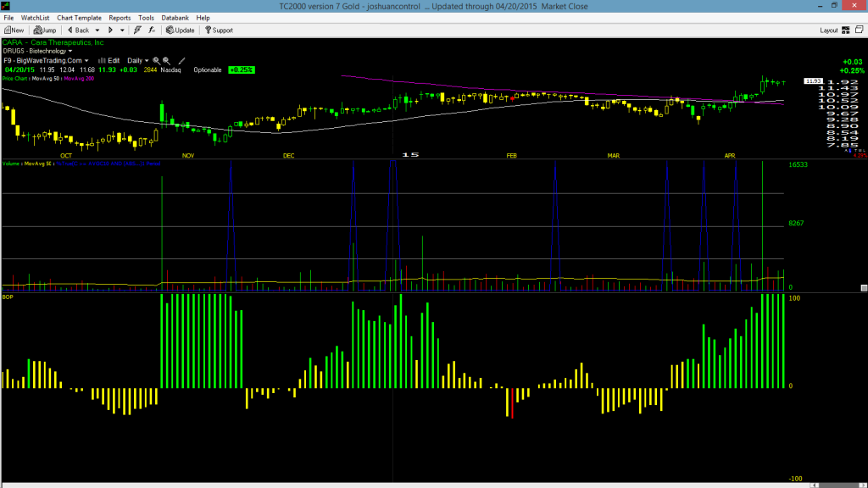868x488 pixels.
Task: Open the Help menu
Action: [x=203, y=18]
